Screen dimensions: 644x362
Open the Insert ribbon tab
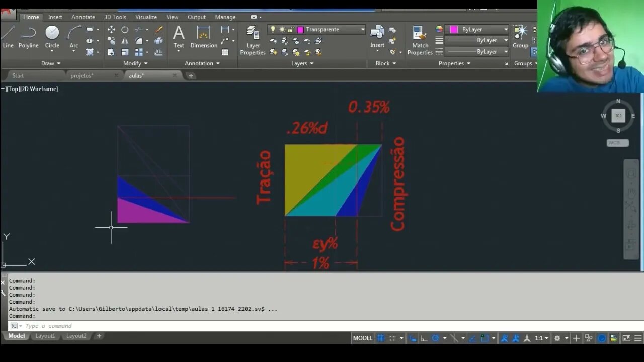(x=55, y=17)
